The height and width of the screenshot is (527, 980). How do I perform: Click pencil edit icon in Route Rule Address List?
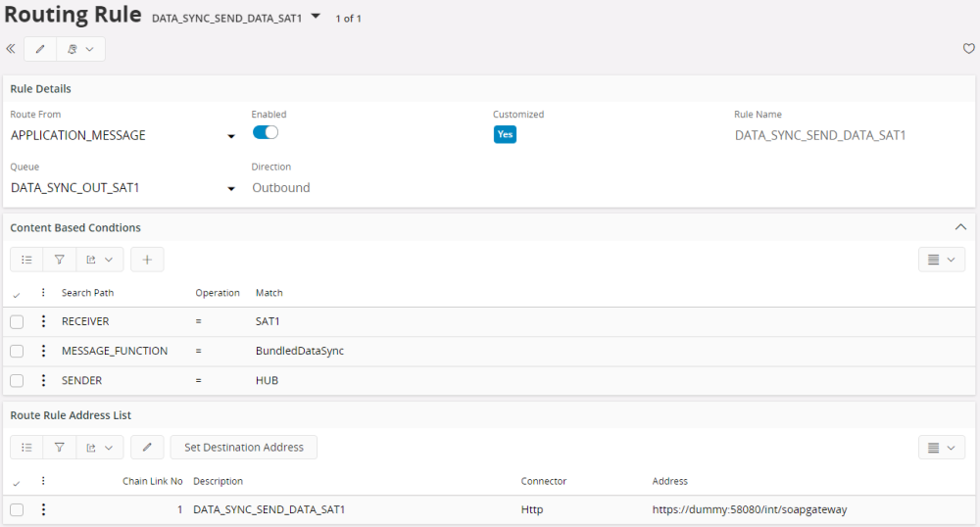pos(147,448)
